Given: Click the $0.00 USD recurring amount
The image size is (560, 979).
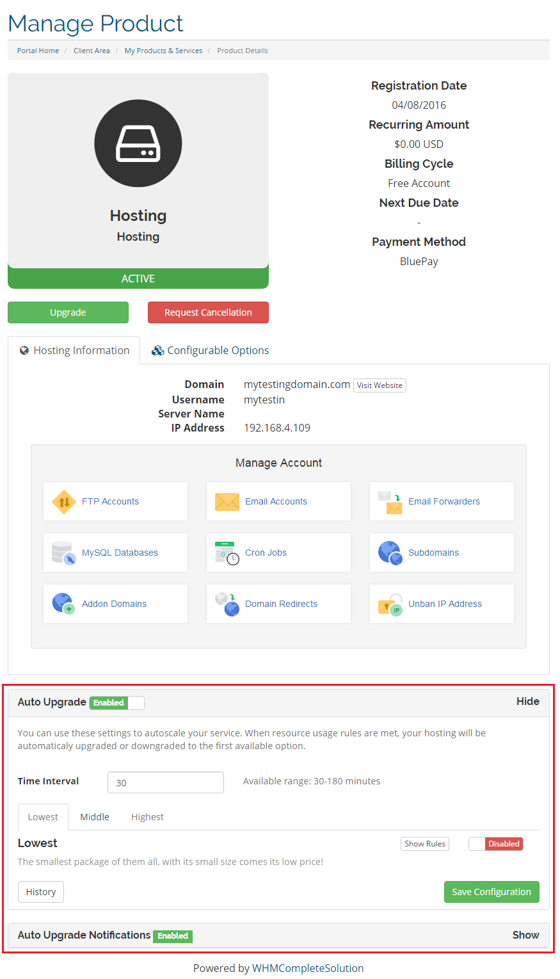Looking at the screenshot, I should point(419,144).
